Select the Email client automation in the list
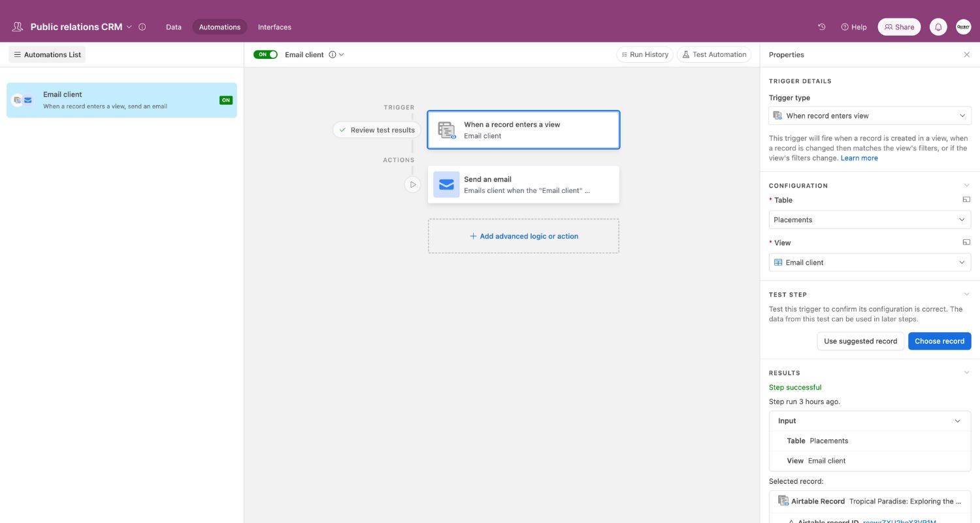Viewport: 980px width, 523px height. coord(122,100)
